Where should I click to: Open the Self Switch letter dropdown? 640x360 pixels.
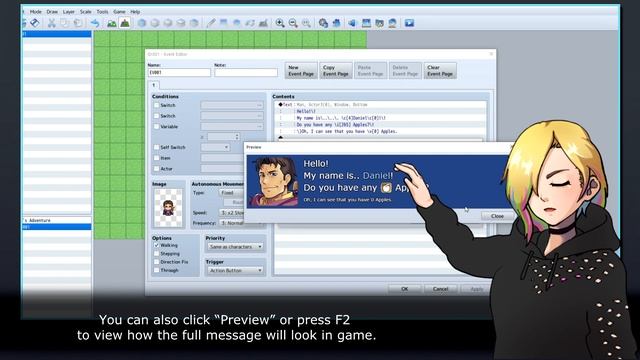tap(216, 147)
